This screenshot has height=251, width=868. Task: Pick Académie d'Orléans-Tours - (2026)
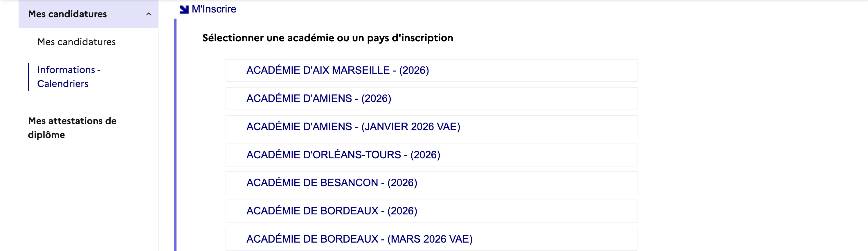(x=343, y=155)
